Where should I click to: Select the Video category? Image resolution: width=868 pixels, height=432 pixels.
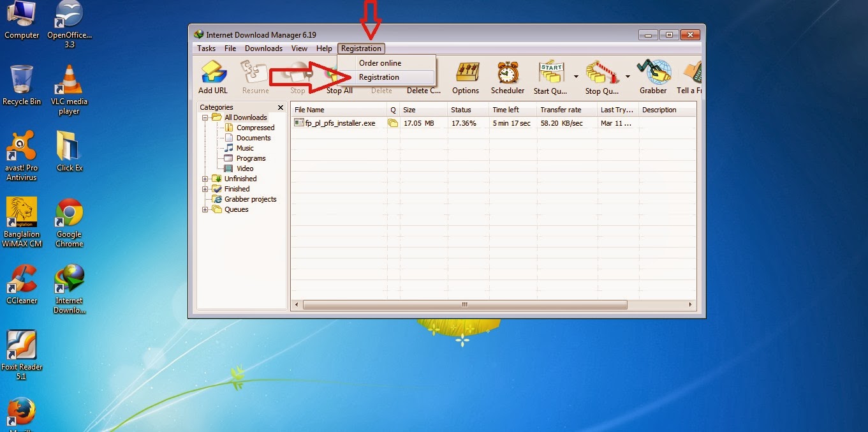(x=245, y=168)
